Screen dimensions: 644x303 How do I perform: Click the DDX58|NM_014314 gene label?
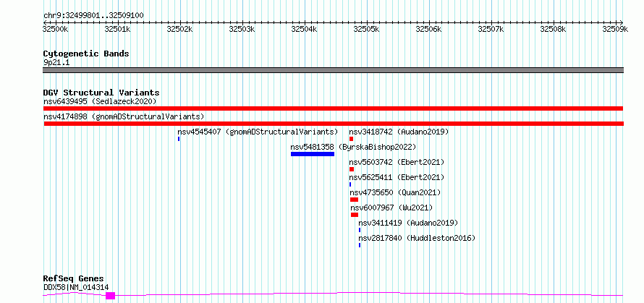(x=76, y=287)
